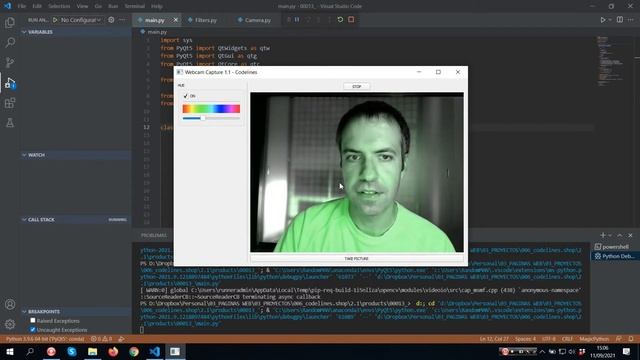This screenshot has height=360, width=640.
Task: Open File Explorer from the taskbar
Action: pos(93,351)
